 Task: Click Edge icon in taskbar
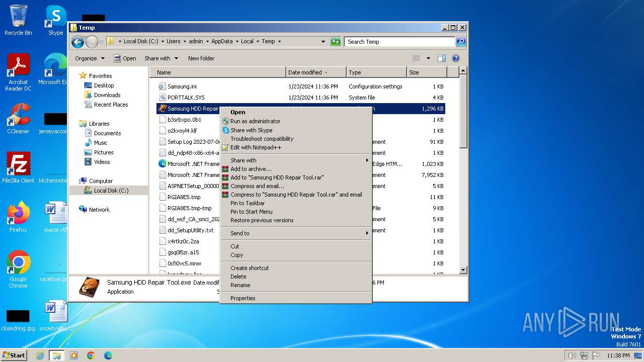pyautogui.click(x=108, y=355)
